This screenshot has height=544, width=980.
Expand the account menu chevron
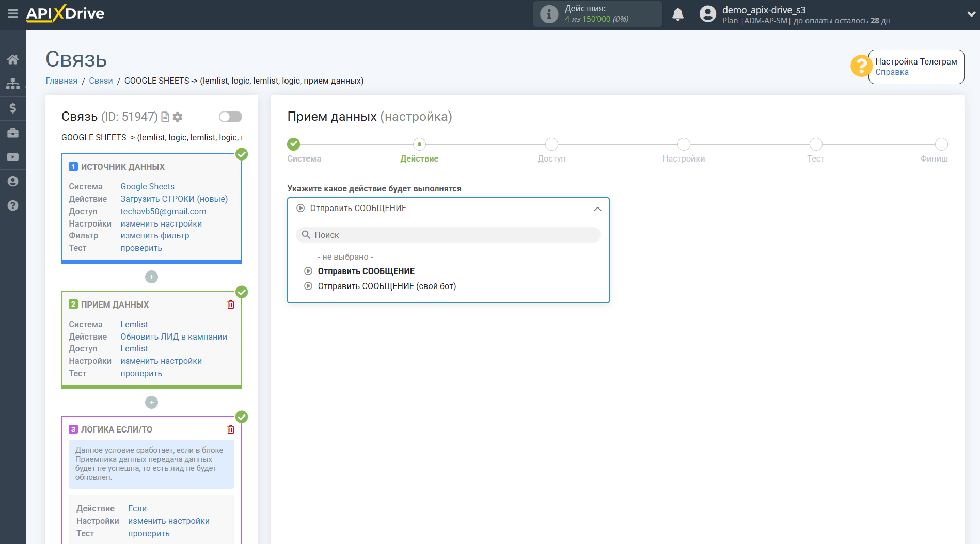pos(971,14)
